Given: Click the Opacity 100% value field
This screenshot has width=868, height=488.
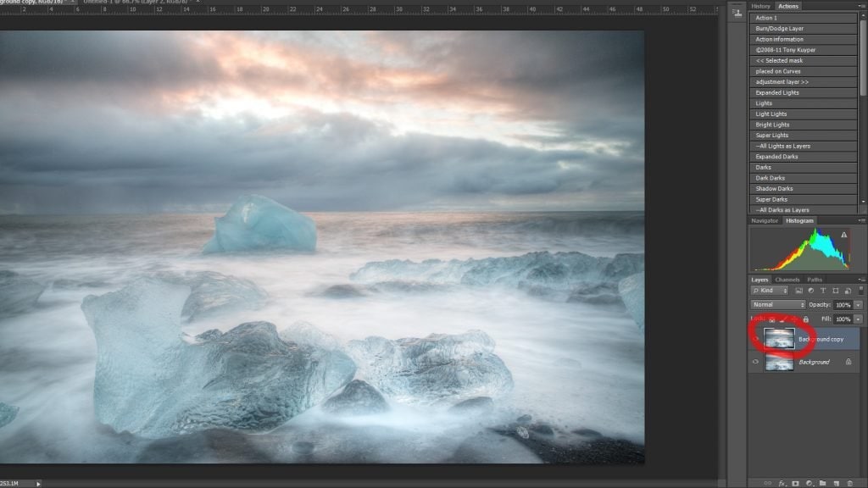Looking at the screenshot, I should (x=843, y=305).
